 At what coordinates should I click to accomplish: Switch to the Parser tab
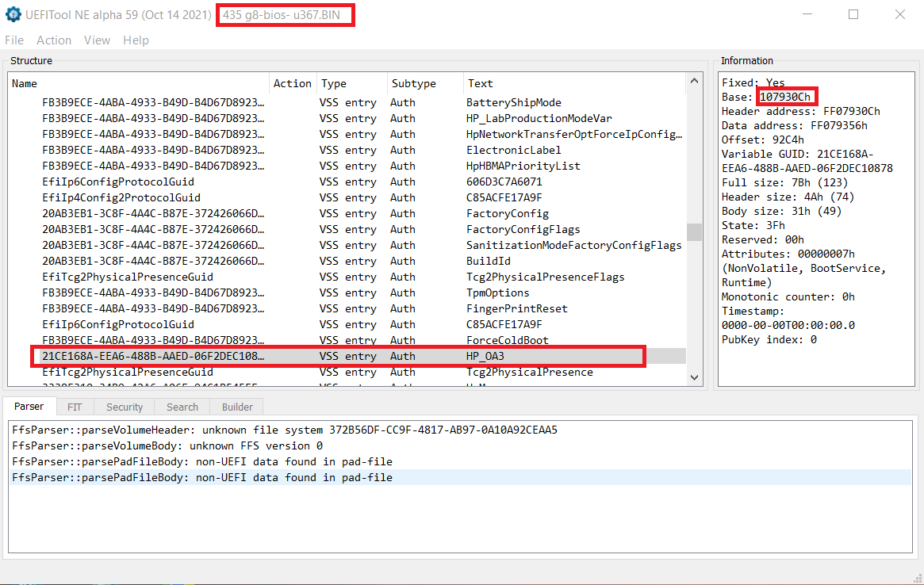point(29,407)
